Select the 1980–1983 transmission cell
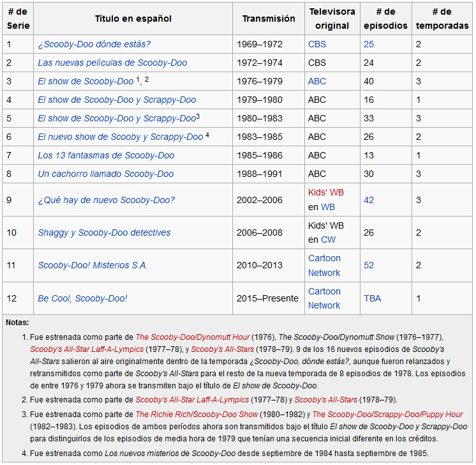The width and height of the screenshot is (476, 465). [x=269, y=119]
